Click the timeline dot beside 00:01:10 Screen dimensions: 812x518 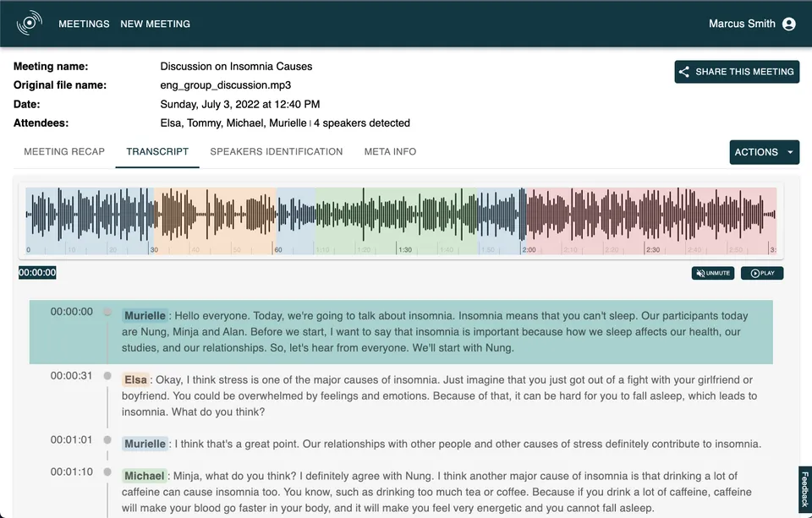point(107,472)
